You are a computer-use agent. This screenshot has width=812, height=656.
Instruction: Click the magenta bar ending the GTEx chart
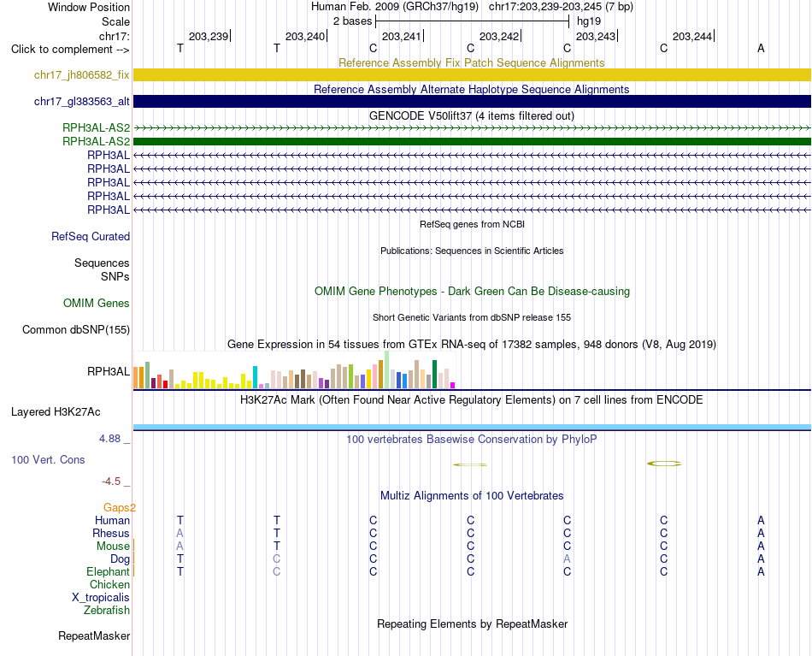pos(453,386)
